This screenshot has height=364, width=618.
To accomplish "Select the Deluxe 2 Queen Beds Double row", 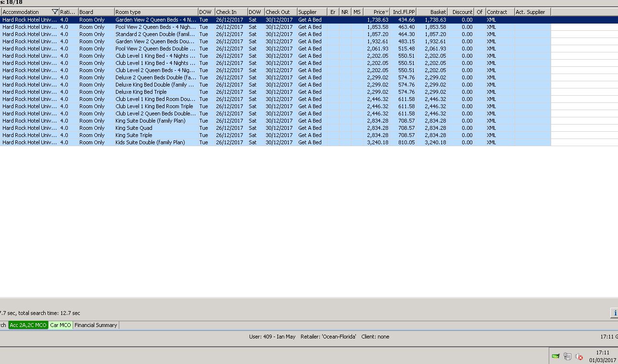I will pos(275,77).
